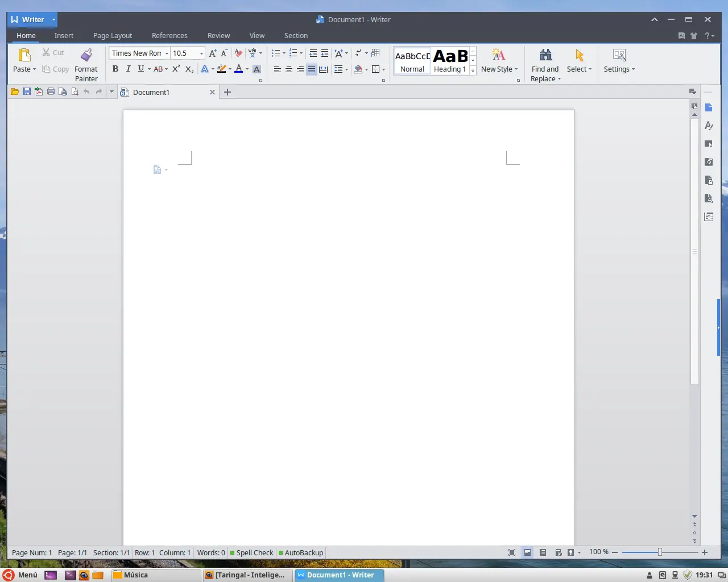Export to PDF icon in quick toolbar

[x=39, y=92]
